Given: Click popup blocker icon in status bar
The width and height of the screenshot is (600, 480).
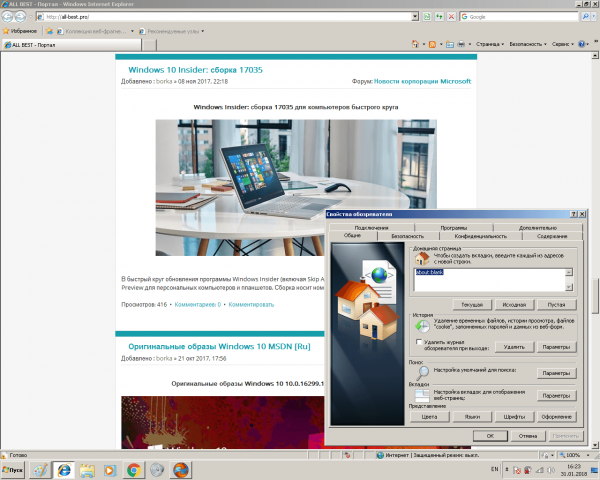Looking at the screenshot, I should pos(347,455).
